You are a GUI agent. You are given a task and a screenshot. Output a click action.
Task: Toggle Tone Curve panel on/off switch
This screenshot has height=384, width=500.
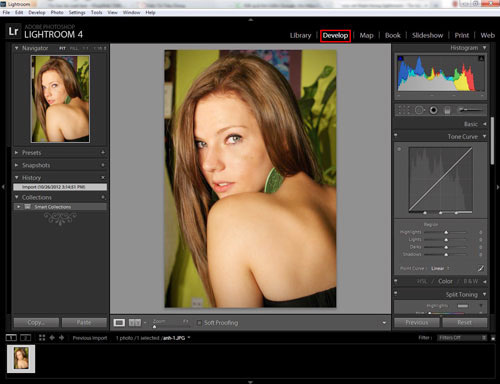click(x=396, y=135)
